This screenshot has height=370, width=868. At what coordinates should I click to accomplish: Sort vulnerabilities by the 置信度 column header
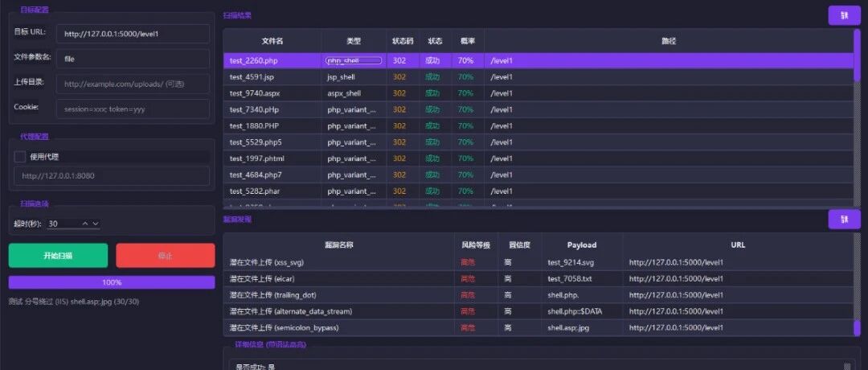coord(518,245)
